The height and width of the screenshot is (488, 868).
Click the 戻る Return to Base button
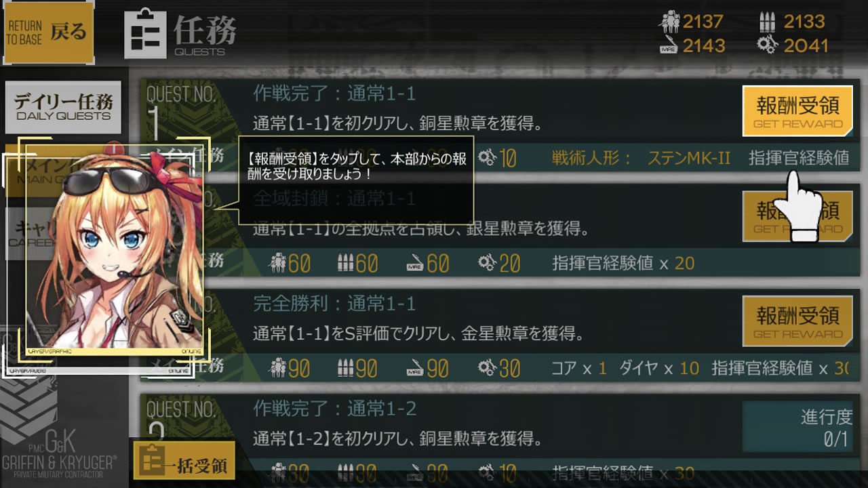coord(48,31)
